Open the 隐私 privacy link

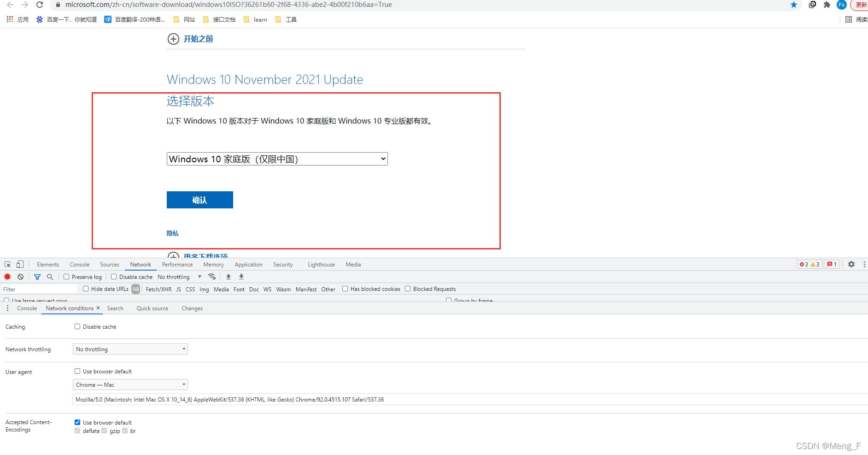coord(172,233)
